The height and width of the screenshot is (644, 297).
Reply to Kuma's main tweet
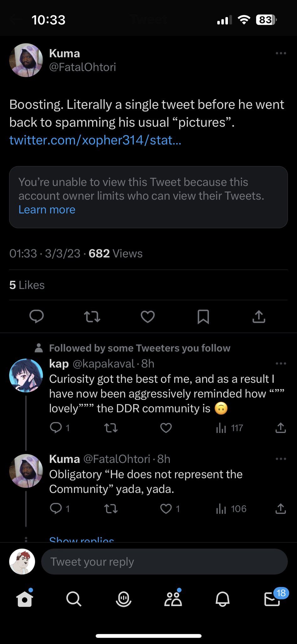point(36,316)
